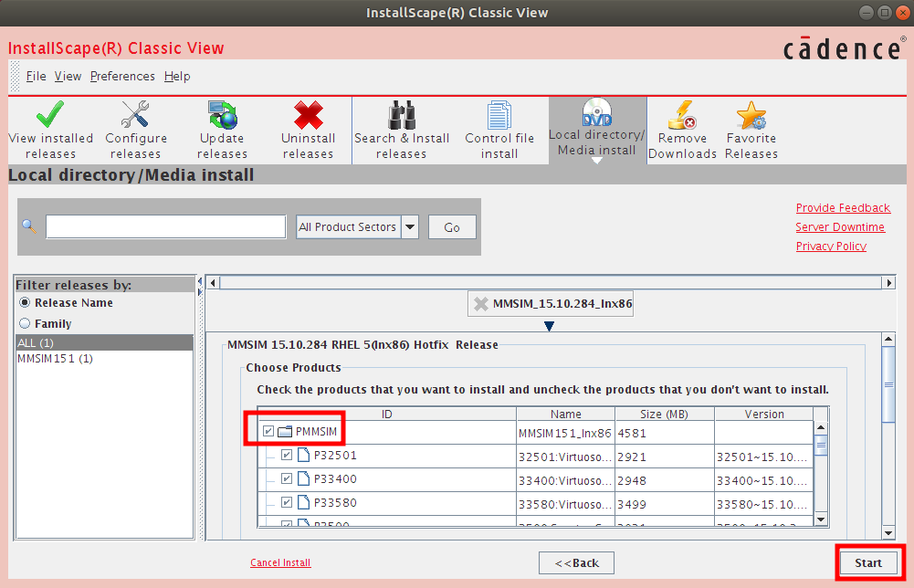
Task: Uncheck the P33580 product checkbox
Action: click(286, 502)
